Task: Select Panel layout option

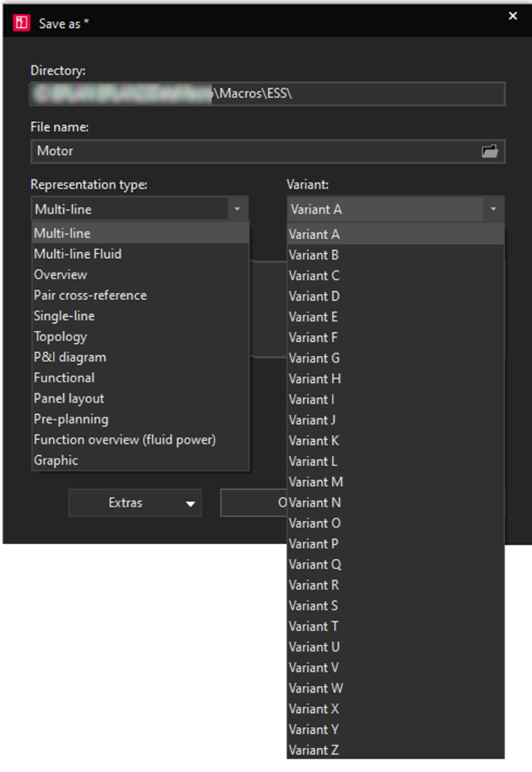Action: (x=69, y=399)
